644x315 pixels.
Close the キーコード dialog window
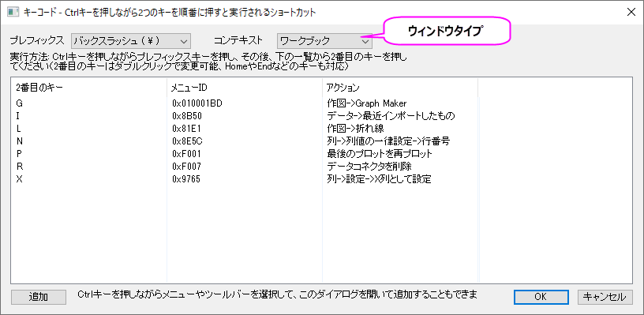click(x=631, y=12)
